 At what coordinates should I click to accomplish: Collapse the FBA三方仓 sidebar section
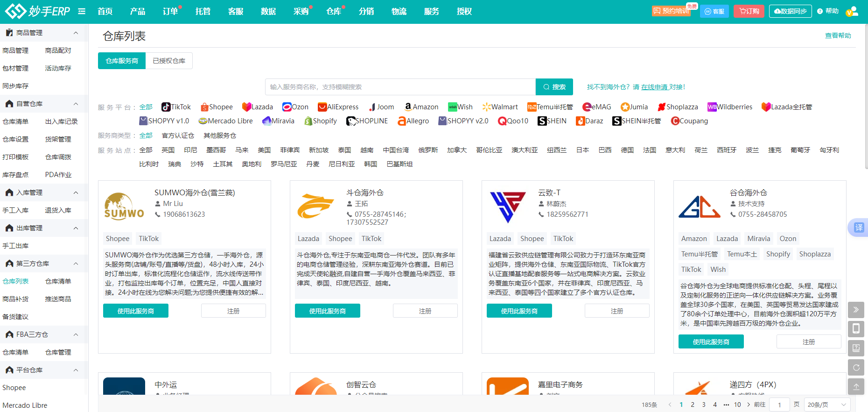point(76,334)
